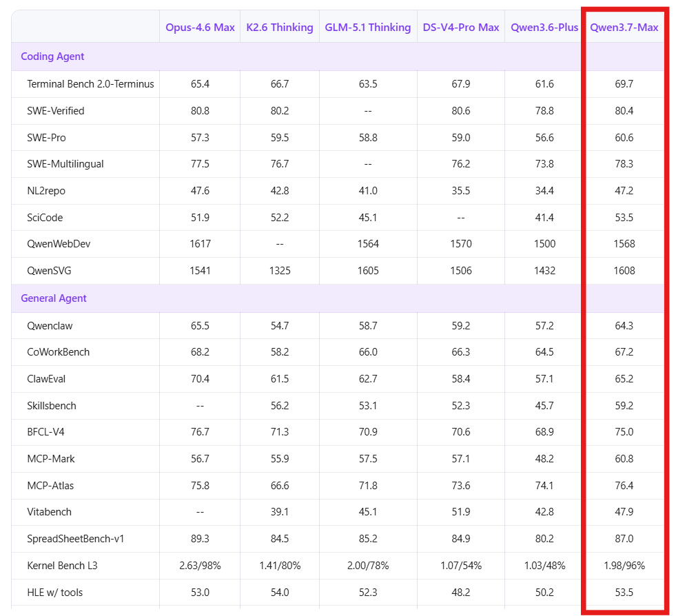The width and height of the screenshot is (676, 616).
Task: Click the Qwen3.6-Plus column header
Action: tap(544, 27)
